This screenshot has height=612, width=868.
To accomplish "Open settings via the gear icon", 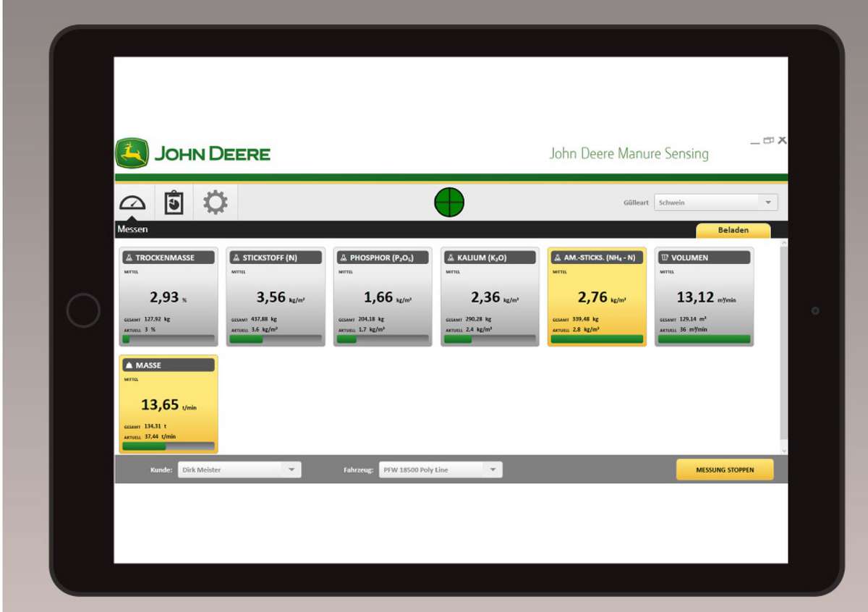I will coord(215,203).
